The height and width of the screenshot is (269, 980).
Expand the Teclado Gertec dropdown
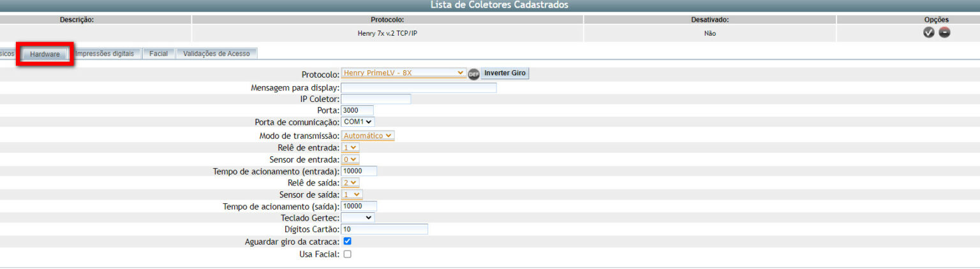358,218
